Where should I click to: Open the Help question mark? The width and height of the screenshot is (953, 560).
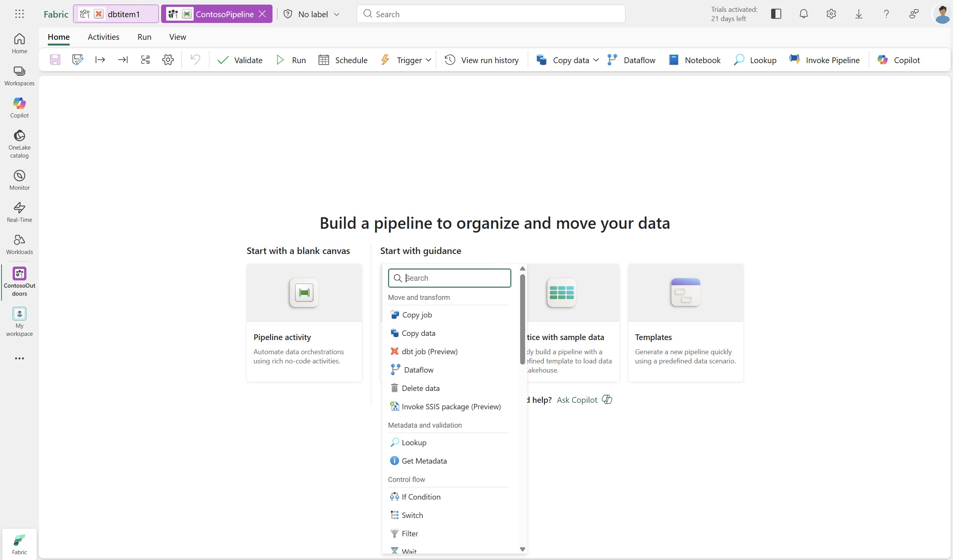pos(886,14)
